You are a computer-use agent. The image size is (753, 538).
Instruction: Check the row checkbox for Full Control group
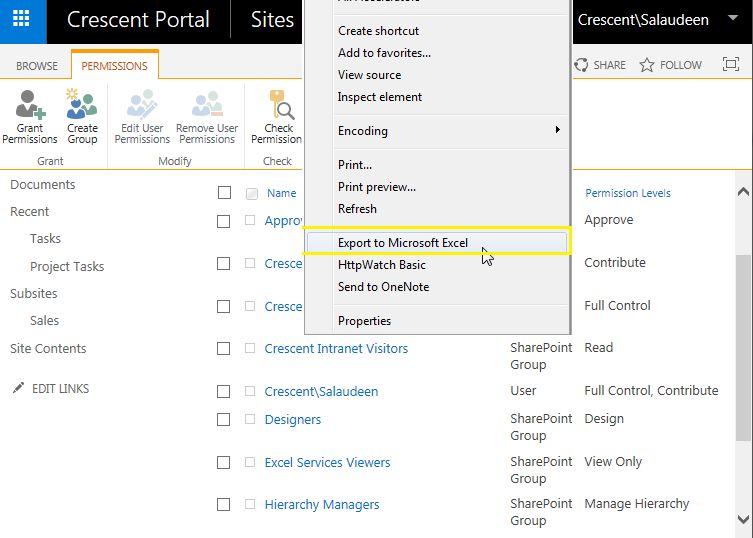[223, 306]
